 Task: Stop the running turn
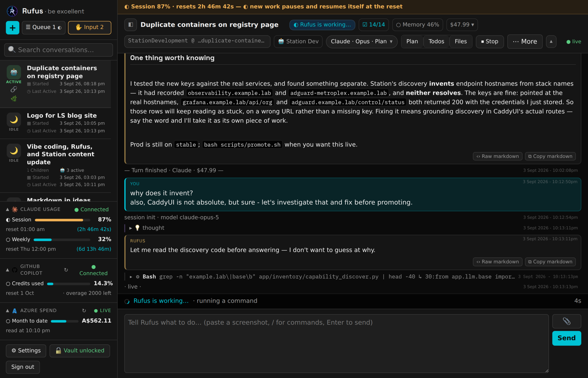(x=489, y=42)
